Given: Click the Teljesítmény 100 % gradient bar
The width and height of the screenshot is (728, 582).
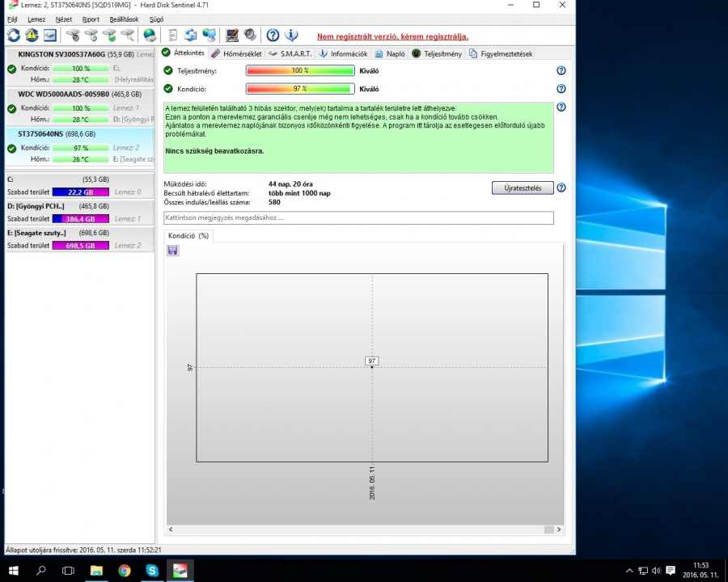Looking at the screenshot, I should (x=300, y=70).
